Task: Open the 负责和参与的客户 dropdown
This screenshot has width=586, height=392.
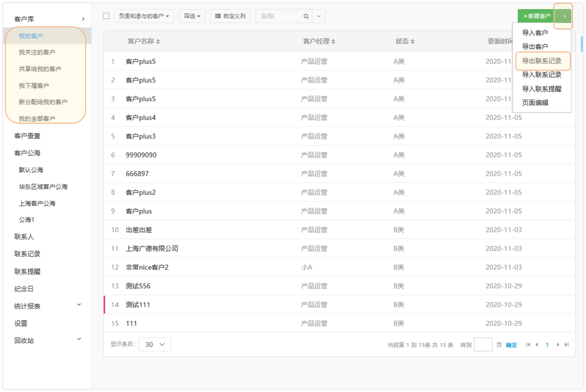Action: coord(144,17)
